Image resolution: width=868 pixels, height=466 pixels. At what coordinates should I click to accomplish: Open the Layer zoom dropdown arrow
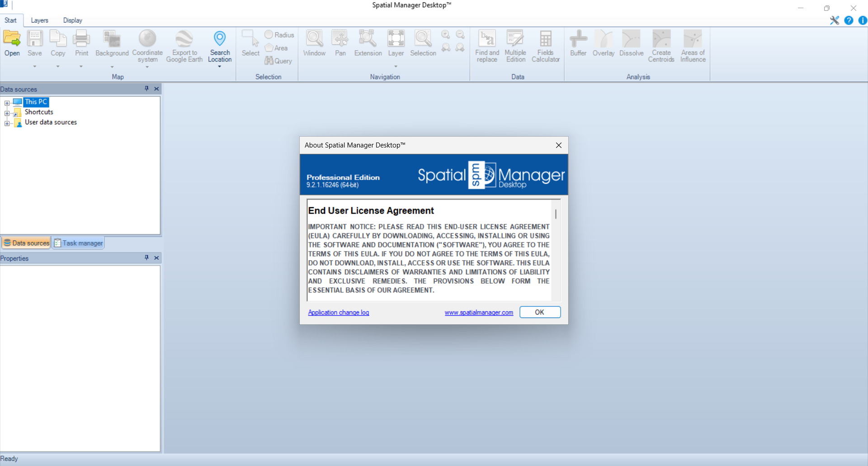396,67
